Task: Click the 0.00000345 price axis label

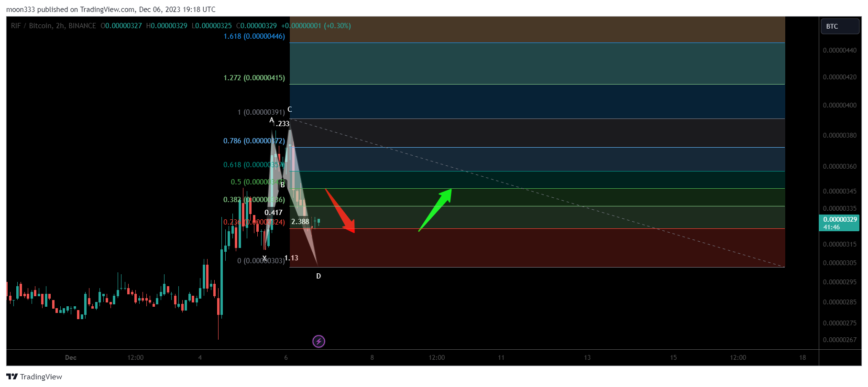Action: 840,191
